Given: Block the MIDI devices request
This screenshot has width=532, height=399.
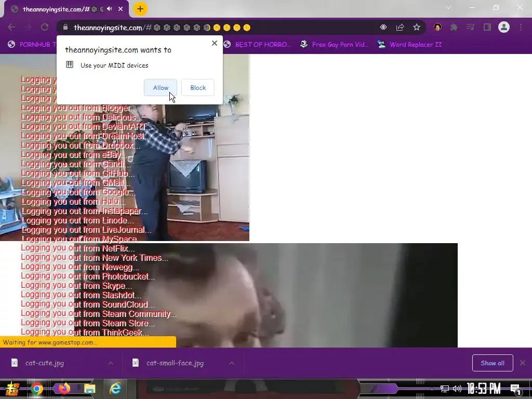Looking at the screenshot, I should [x=198, y=87].
